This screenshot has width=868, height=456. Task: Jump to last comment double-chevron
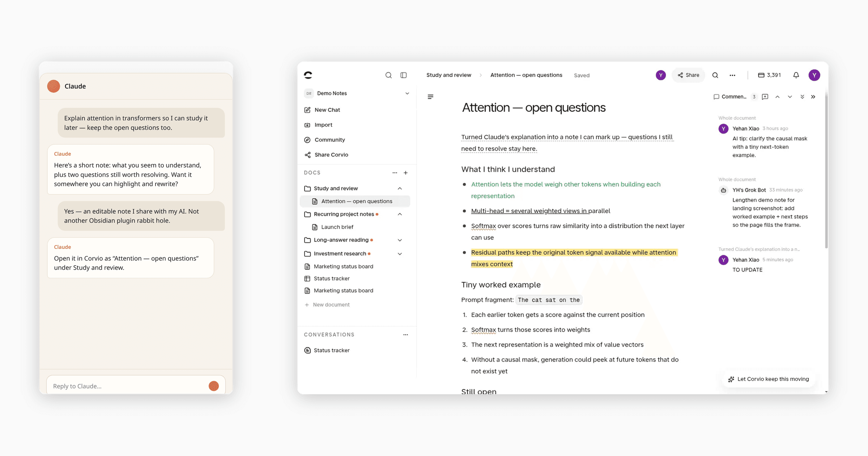pyautogui.click(x=802, y=97)
